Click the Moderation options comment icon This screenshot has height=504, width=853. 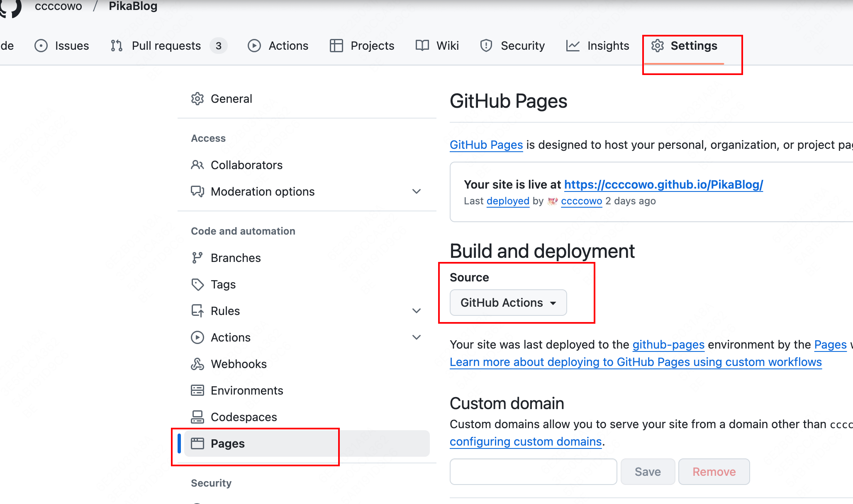(x=197, y=191)
